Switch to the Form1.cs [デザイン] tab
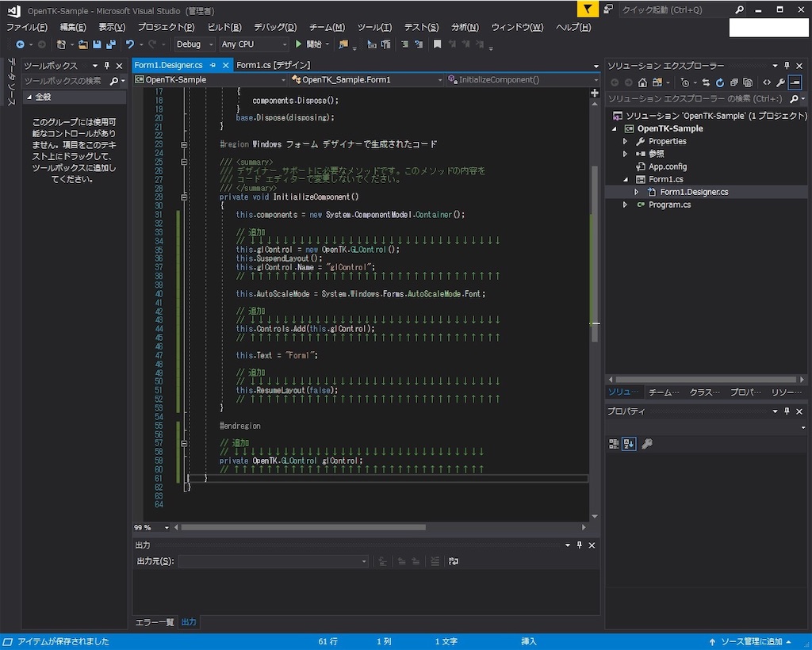This screenshot has width=812, height=650. pyautogui.click(x=273, y=65)
